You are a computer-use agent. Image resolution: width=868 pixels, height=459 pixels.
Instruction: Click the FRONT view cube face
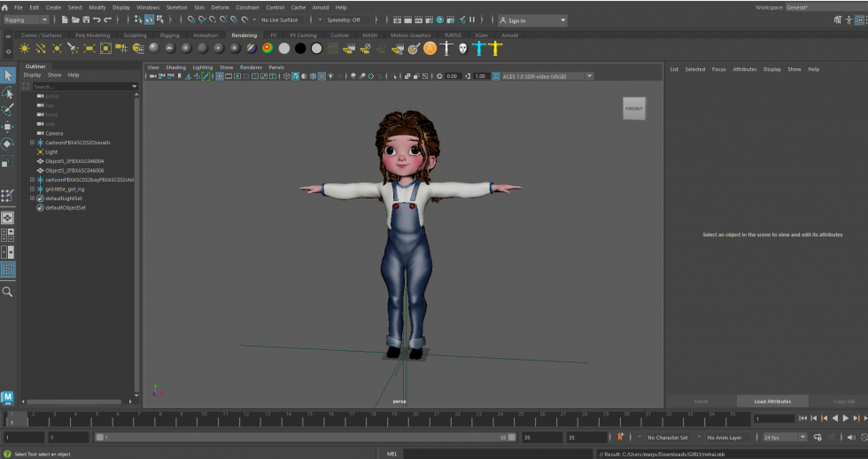(634, 108)
